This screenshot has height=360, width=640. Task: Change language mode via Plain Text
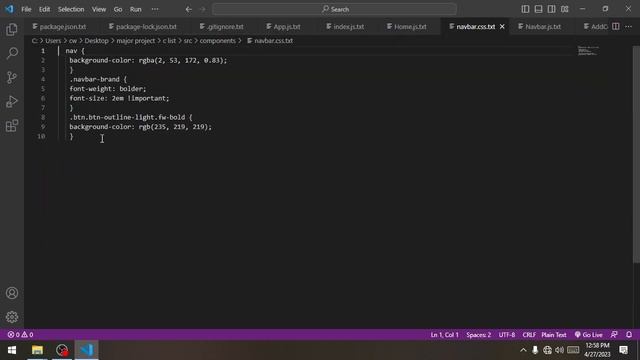(x=554, y=335)
